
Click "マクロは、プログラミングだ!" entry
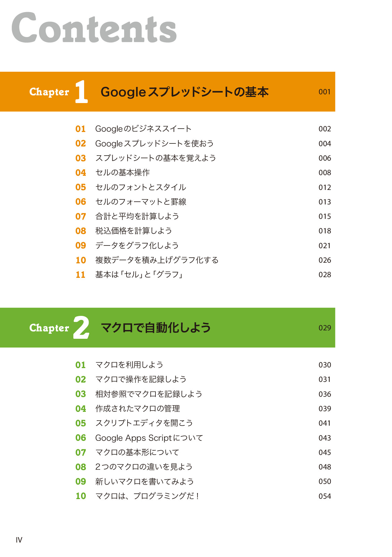(x=147, y=496)
